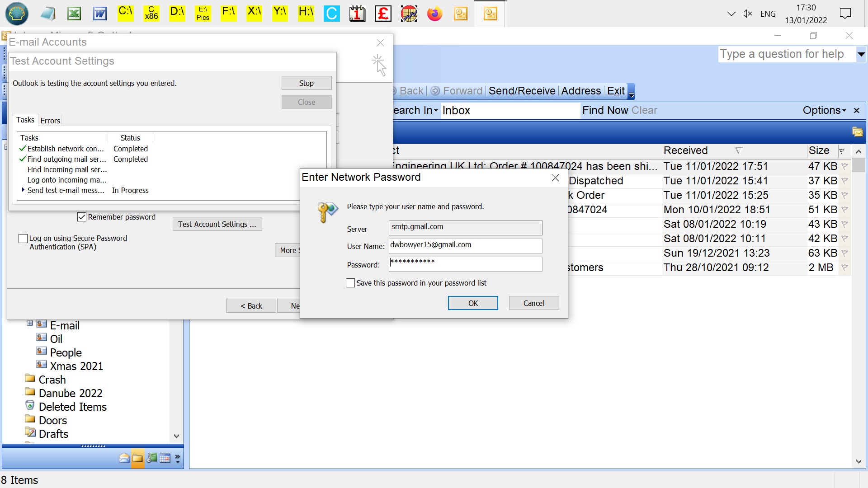The height and width of the screenshot is (488, 868).
Task: Open Excel from the taskbar
Action: point(74,14)
